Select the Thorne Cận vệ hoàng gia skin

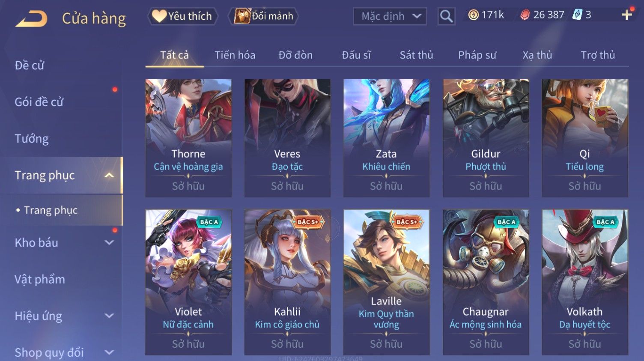188,138
